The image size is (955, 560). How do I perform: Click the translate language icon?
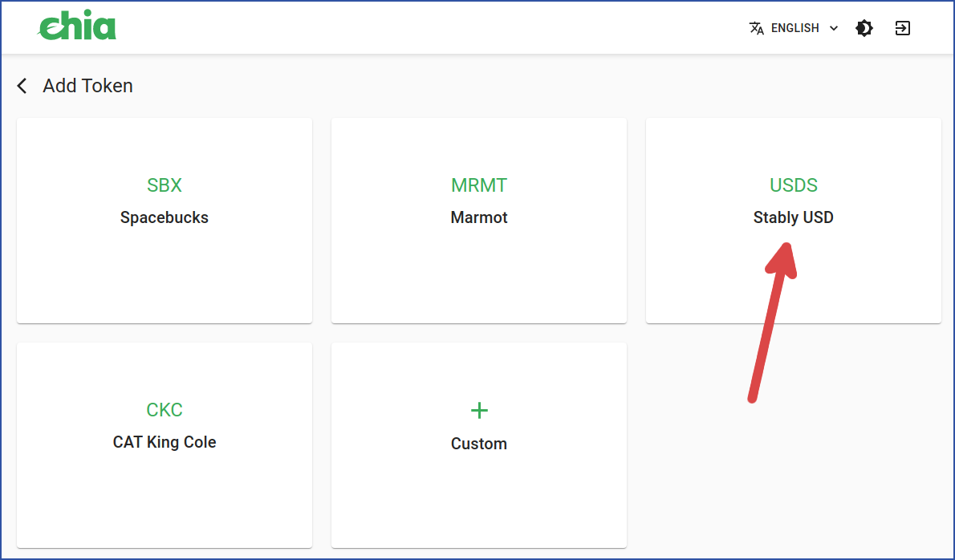click(x=757, y=28)
